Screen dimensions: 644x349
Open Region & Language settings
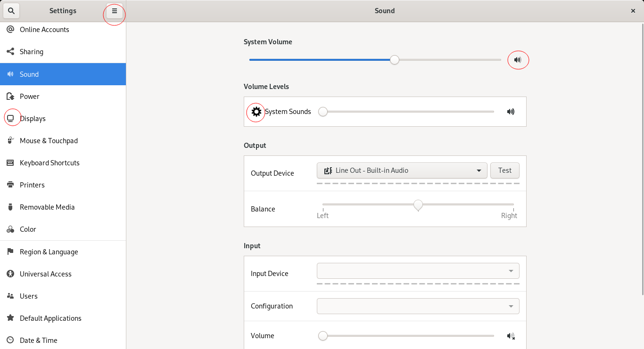coord(63,252)
